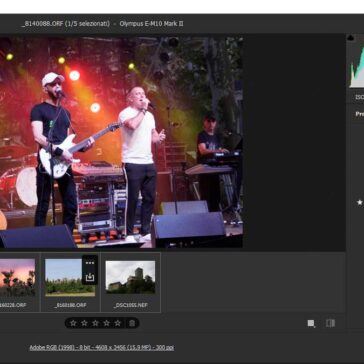
Task: Click the histogram graph in the right panel
Action: (356, 67)
